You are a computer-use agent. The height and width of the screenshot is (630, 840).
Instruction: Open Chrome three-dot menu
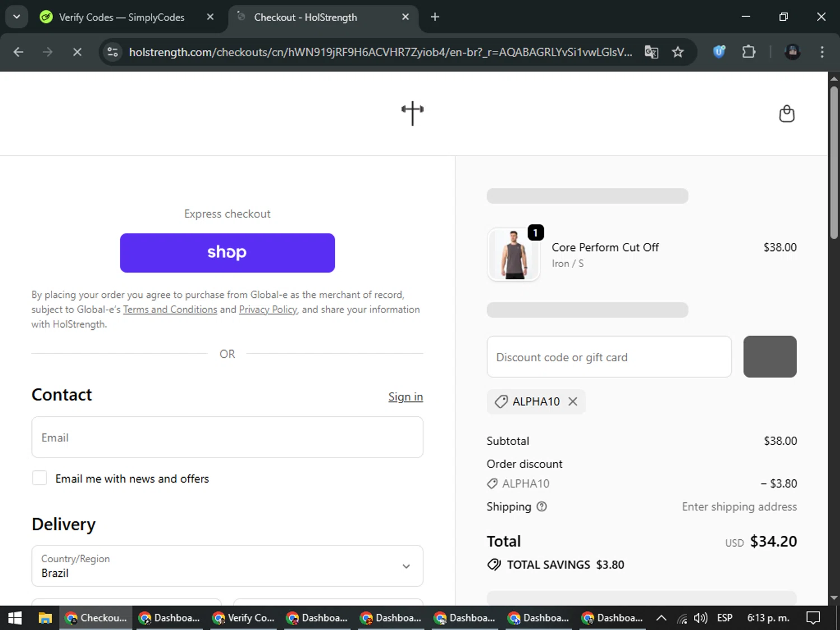click(x=822, y=52)
